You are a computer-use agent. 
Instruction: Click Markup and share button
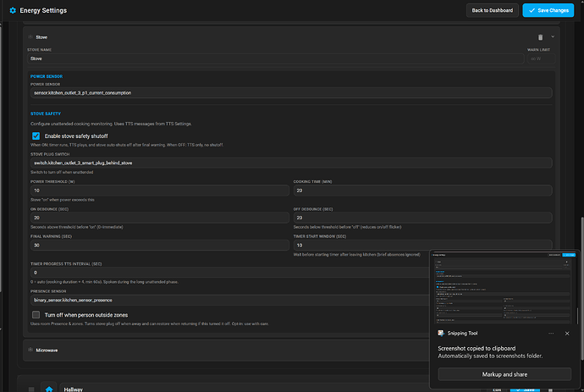504,374
